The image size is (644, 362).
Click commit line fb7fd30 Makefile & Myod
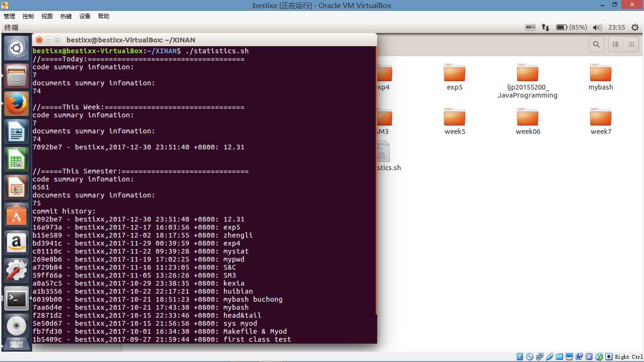point(160,331)
